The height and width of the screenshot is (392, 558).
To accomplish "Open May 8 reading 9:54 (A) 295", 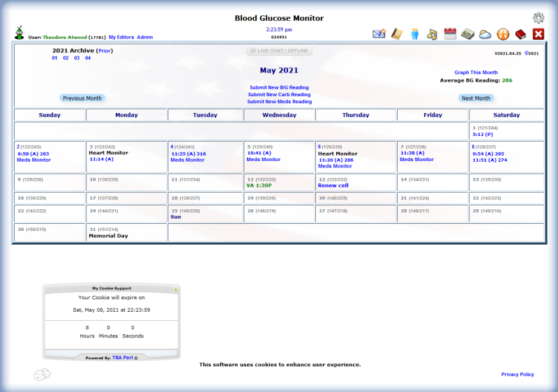I will (x=488, y=154).
